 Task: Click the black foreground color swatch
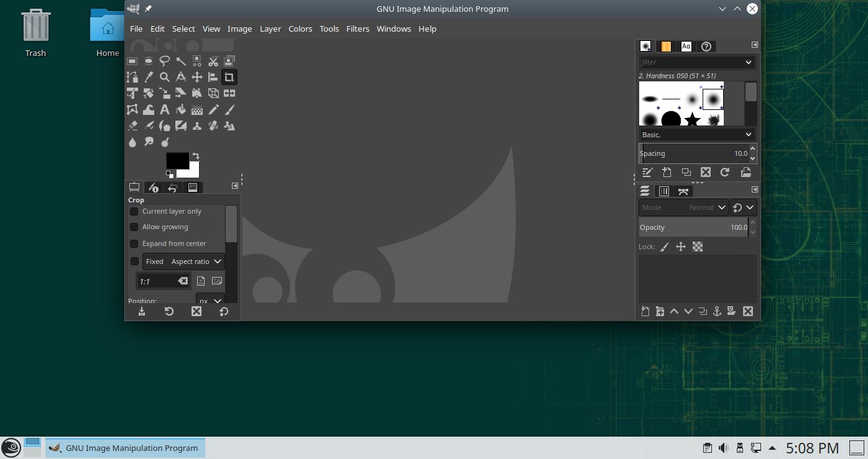(x=177, y=160)
